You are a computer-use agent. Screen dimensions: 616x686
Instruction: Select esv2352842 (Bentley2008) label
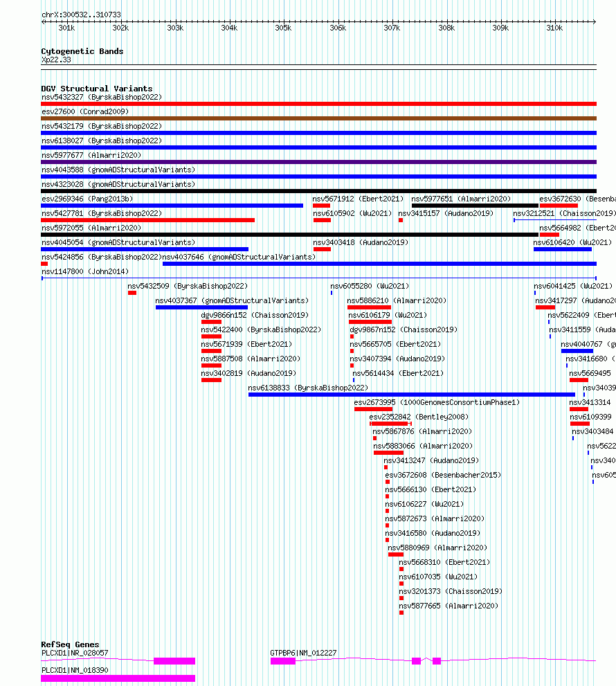tap(419, 417)
